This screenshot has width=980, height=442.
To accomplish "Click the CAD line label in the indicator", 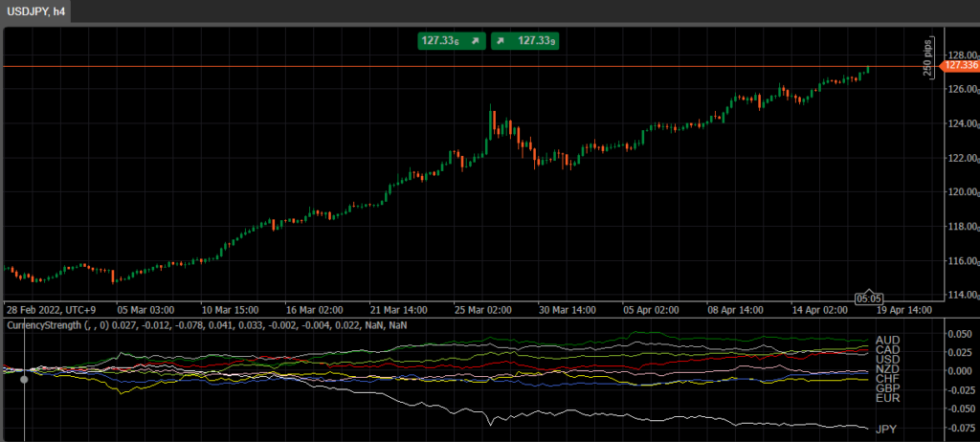I will [888, 349].
